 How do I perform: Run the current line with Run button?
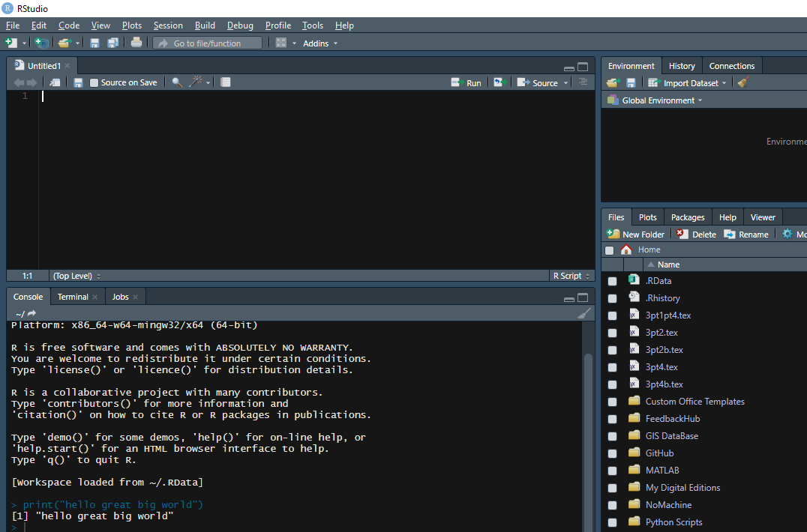(466, 82)
